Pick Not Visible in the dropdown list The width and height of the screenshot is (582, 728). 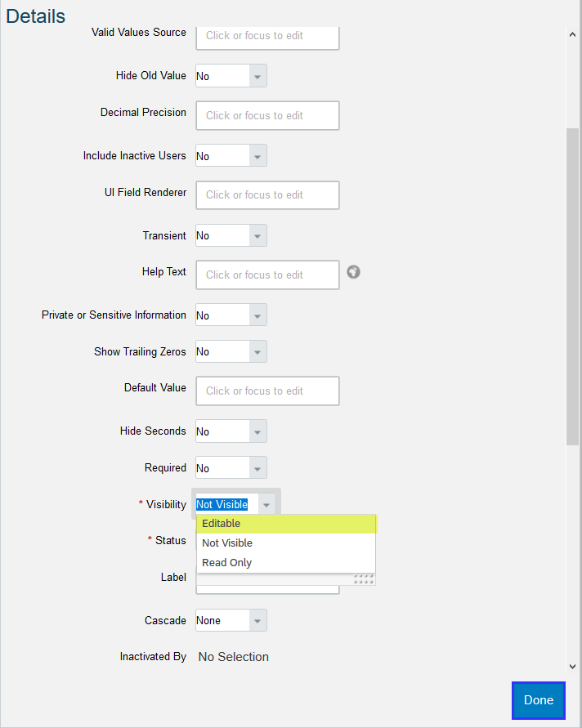tap(286, 543)
